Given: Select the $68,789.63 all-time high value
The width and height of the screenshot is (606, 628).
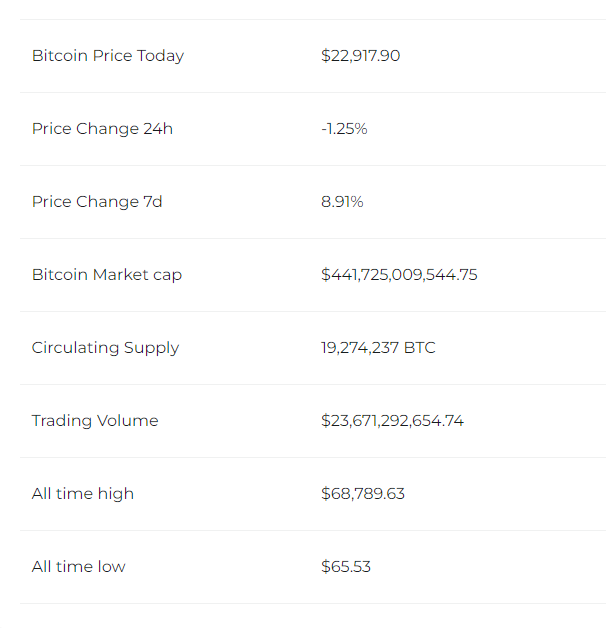Looking at the screenshot, I should tap(363, 494).
